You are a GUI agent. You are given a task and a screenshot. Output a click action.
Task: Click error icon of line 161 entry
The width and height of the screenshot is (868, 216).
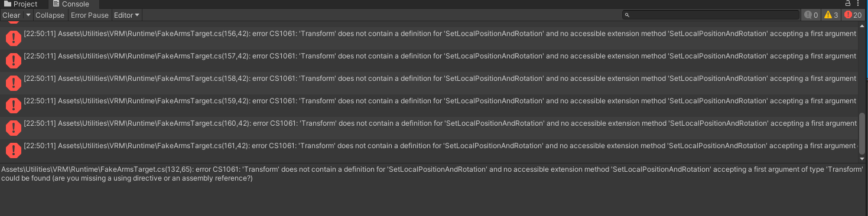pos(13,150)
